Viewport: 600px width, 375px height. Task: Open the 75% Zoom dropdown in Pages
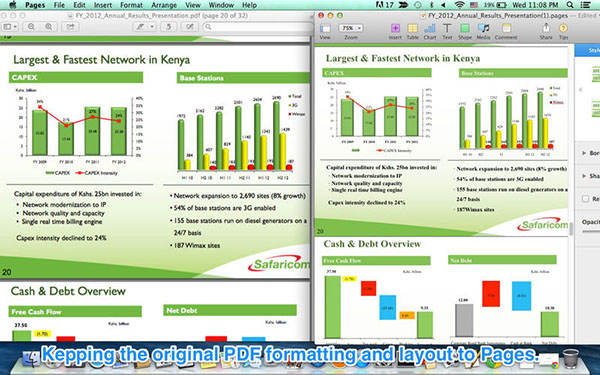click(x=350, y=28)
